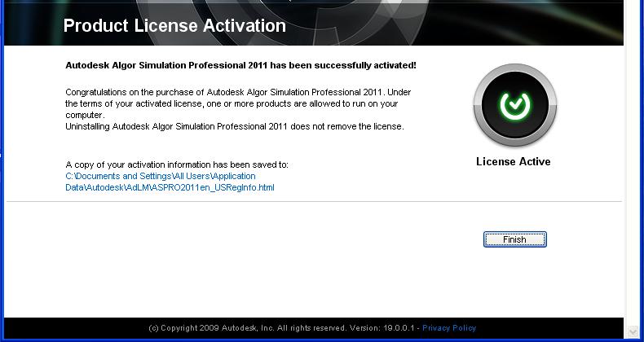Click the 'Uninstalling Autodesk Algor Simulation' sentence
Screen dimensions: 644x342
click(x=235, y=126)
